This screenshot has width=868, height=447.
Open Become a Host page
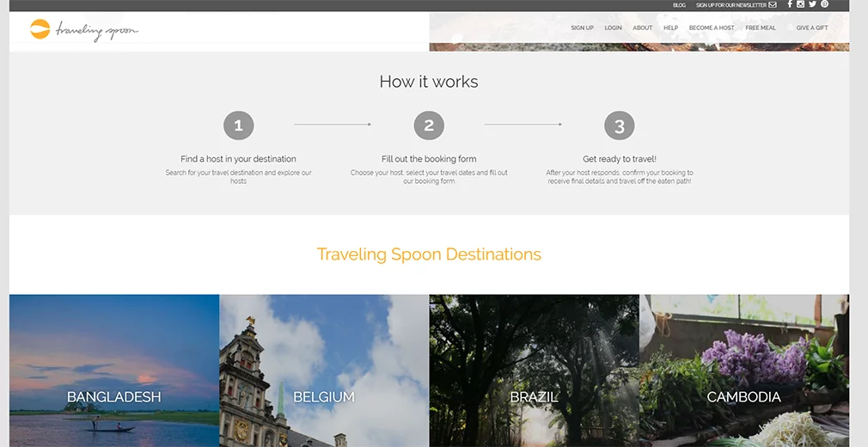712,28
